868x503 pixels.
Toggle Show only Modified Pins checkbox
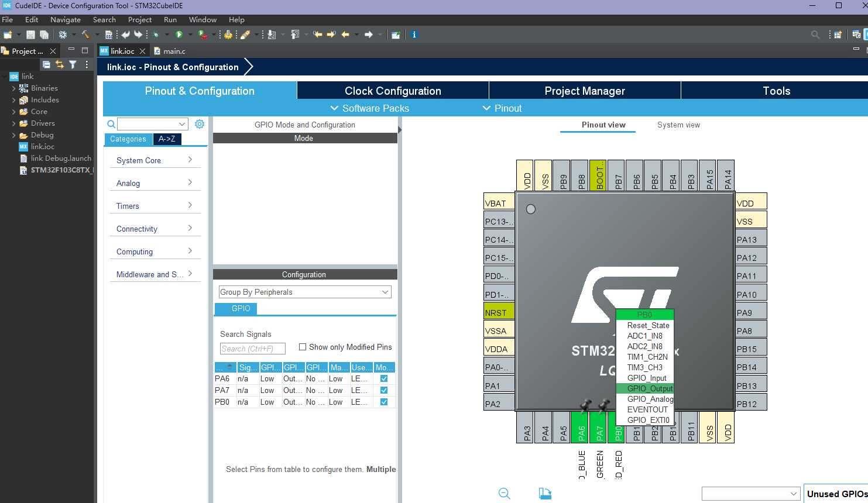click(x=303, y=347)
